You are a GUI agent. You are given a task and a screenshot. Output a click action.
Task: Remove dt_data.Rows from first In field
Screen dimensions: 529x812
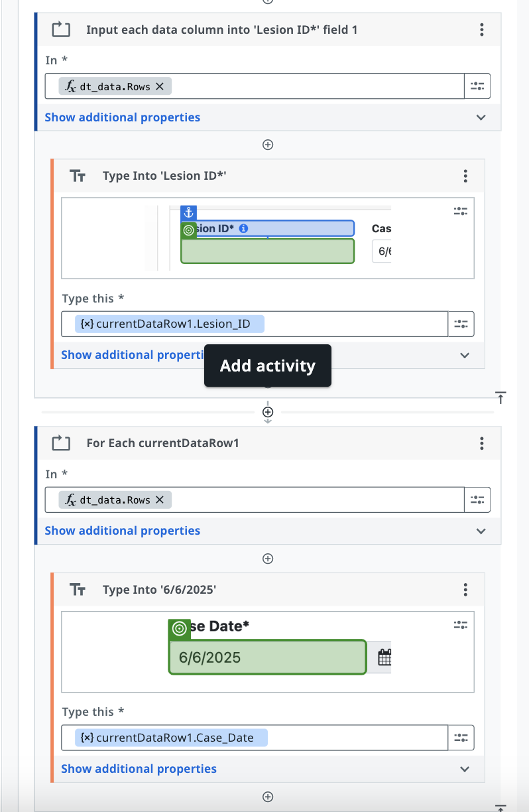tap(159, 86)
